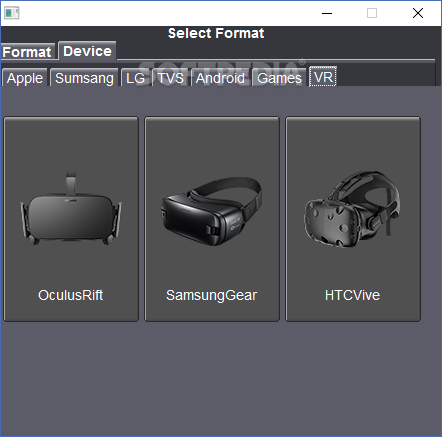Maximize the Select Format window

(372, 13)
